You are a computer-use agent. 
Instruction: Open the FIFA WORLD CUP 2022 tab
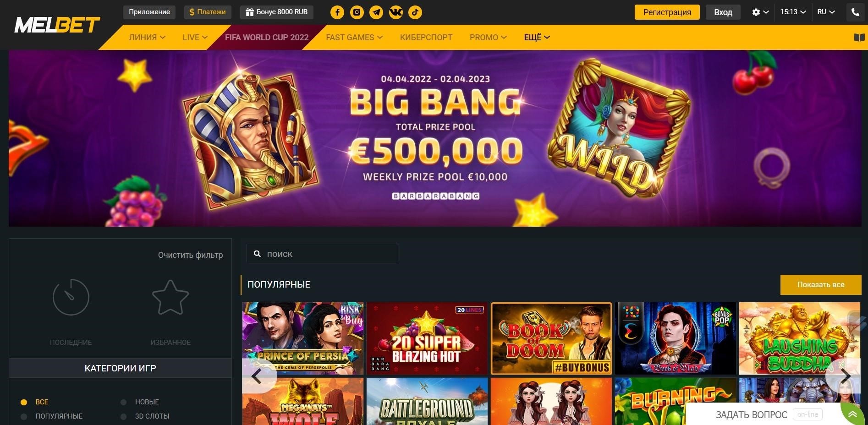[x=267, y=38]
